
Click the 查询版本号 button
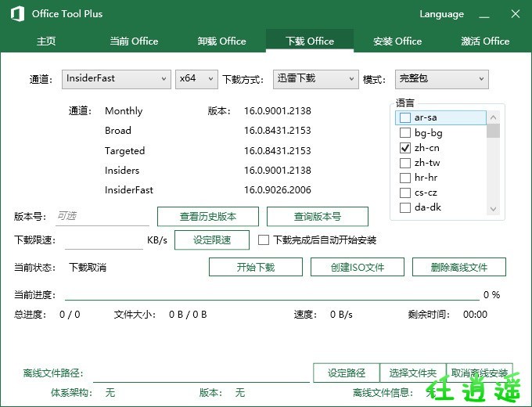pos(318,216)
